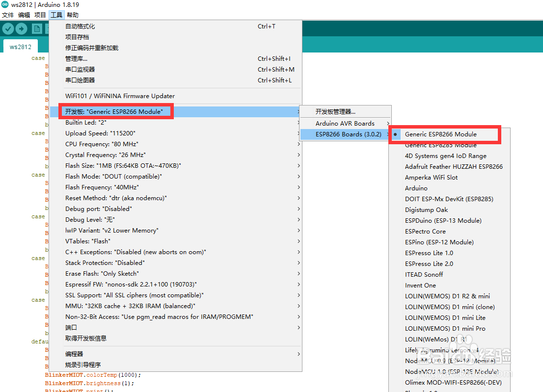Click the Upload arrow toolbar icon
This screenshot has height=392, width=543.
(x=21, y=29)
